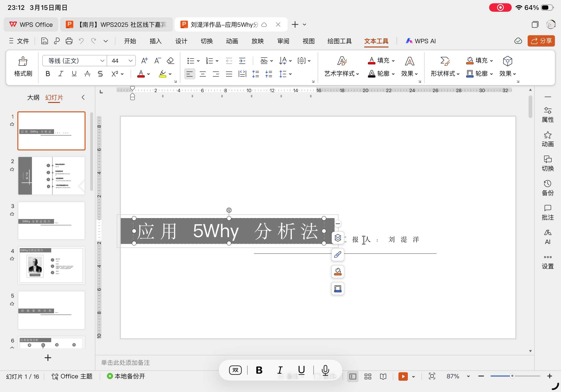Click the orange Share (分享) button
The height and width of the screenshot is (392, 561).
click(541, 41)
